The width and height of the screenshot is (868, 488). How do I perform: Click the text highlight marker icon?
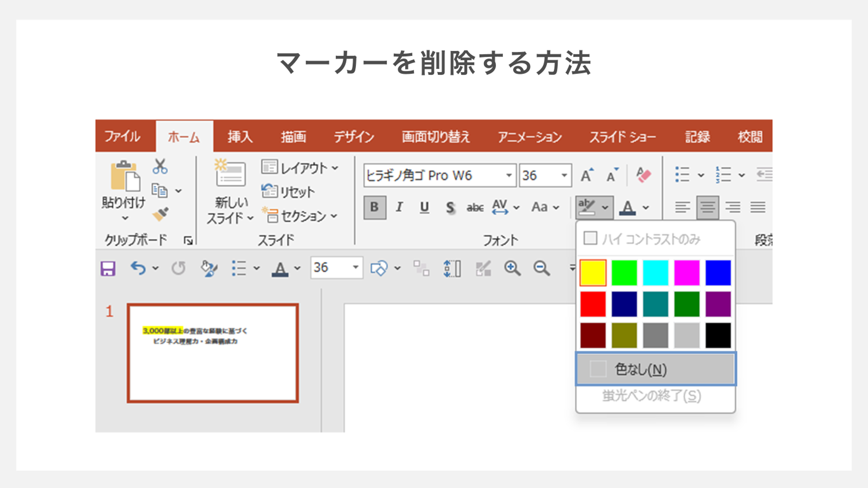coord(586,207)
